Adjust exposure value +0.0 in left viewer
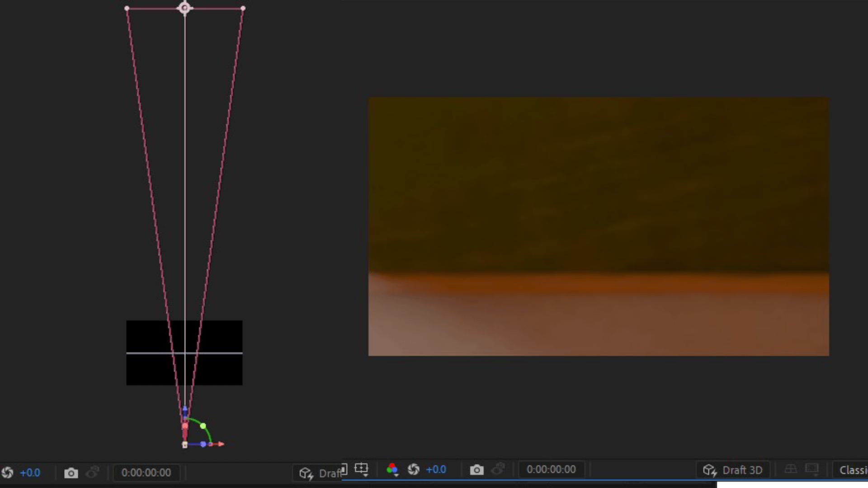This screenshot has height=488, width=868. point(30,473)
